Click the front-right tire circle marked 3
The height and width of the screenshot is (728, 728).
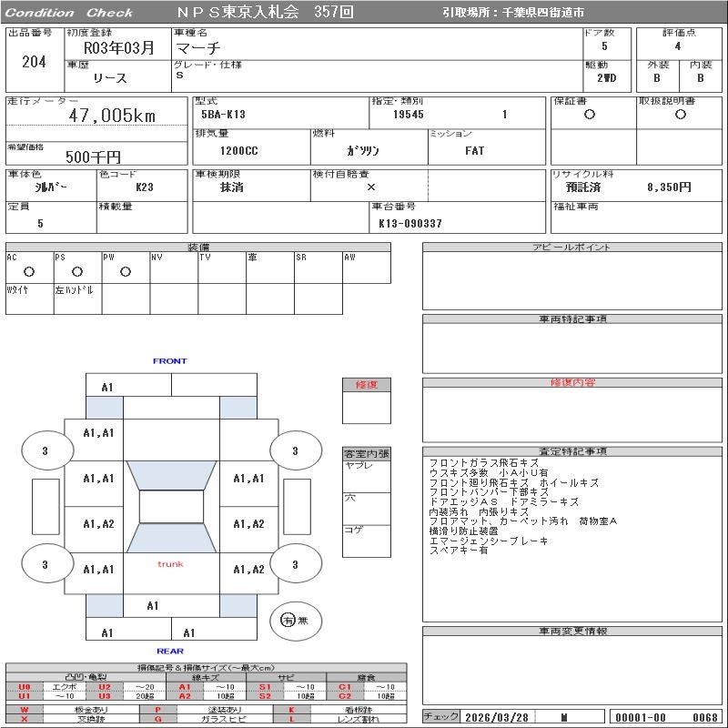click(x=295, y=450)
